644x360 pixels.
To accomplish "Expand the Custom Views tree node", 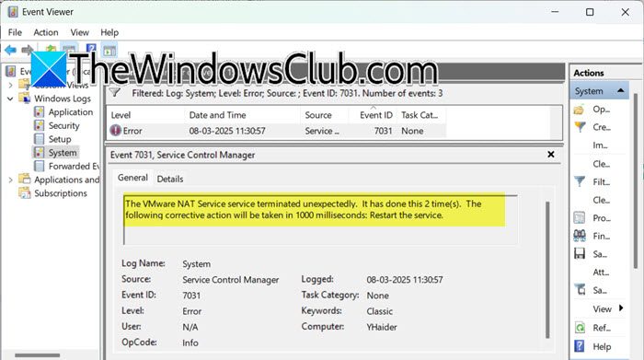I will (11, 85).
